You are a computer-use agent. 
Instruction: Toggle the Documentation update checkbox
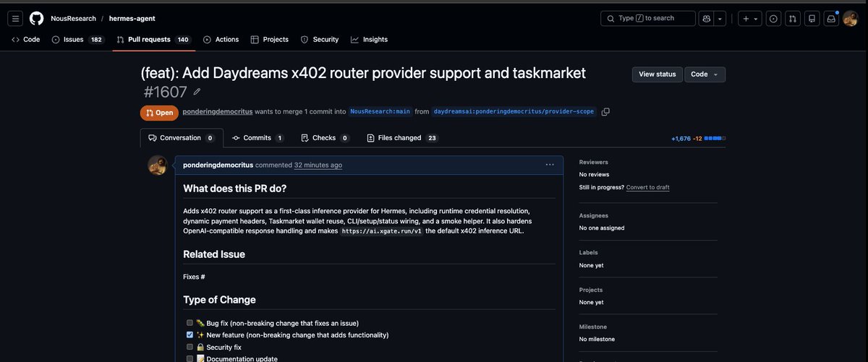tap(190, 358)
